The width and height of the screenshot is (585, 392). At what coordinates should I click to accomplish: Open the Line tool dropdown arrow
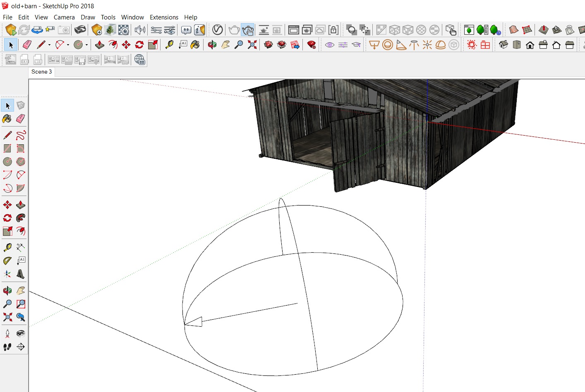point(49,45)
